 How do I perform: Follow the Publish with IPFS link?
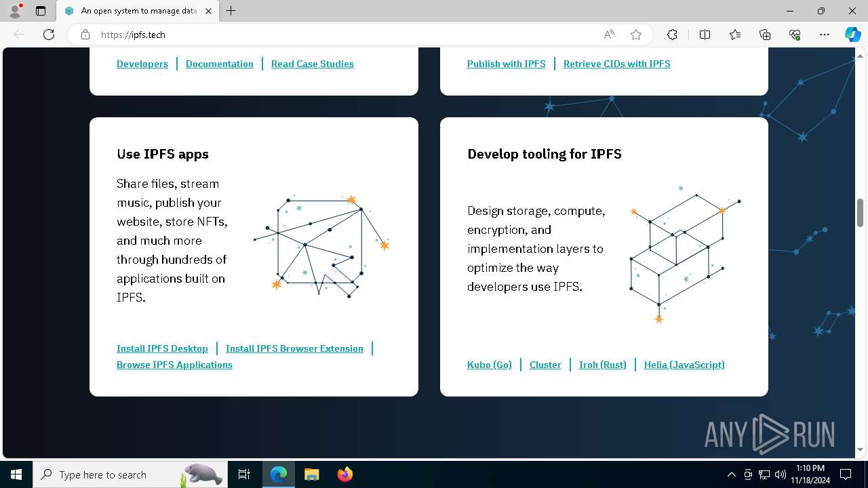click(507, 64)
